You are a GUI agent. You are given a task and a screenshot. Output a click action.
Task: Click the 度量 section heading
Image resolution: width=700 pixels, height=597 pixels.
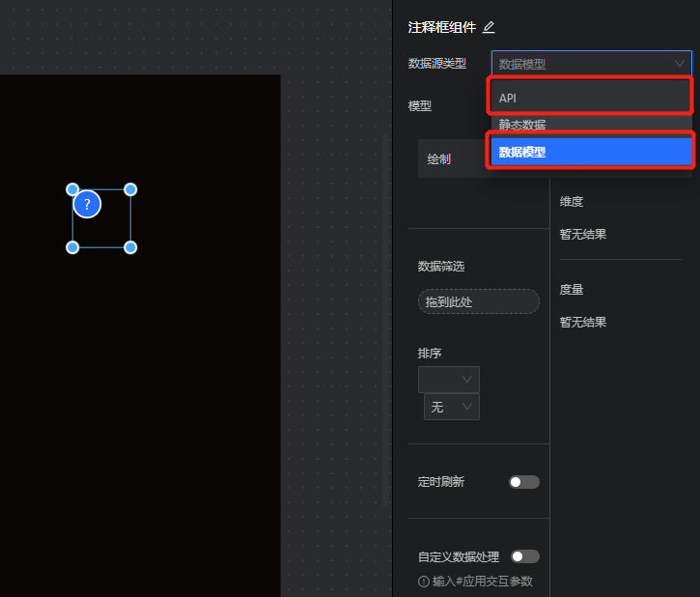click(x=572, y=290)
